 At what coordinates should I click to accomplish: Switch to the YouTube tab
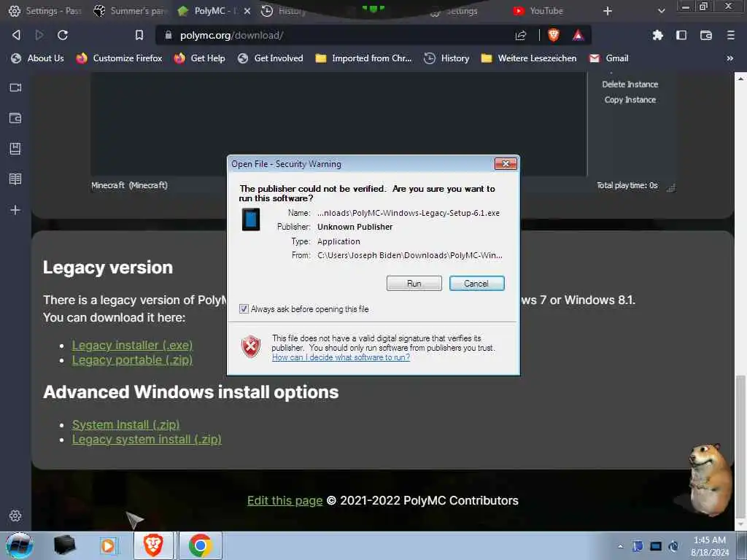click(538, 11)
